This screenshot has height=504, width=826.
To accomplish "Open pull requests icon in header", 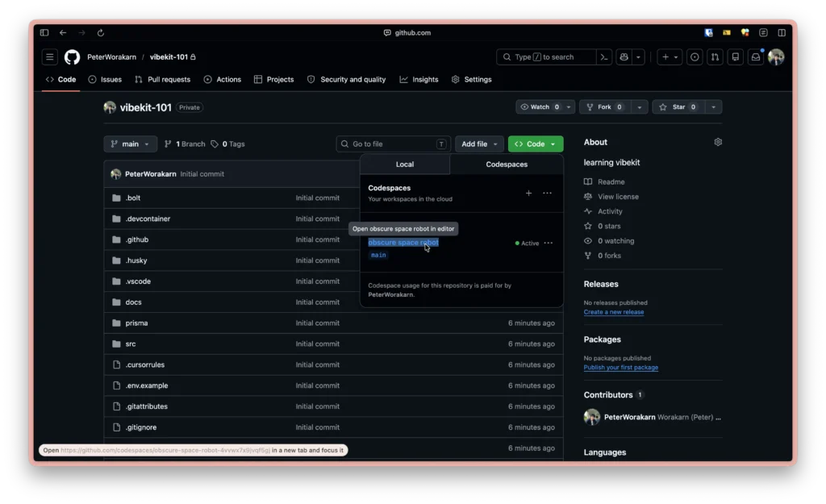I will [x=715, y=57].
